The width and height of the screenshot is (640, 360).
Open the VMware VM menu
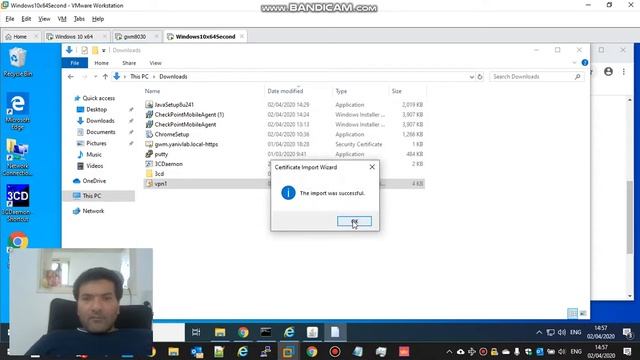pos(62,19)
